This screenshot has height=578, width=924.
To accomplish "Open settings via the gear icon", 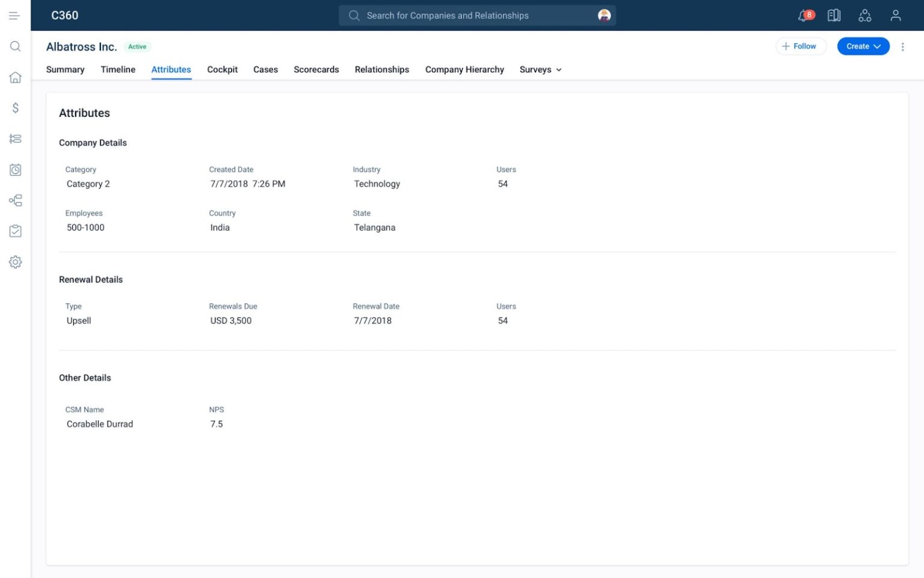I will click(x=15, y=261).
